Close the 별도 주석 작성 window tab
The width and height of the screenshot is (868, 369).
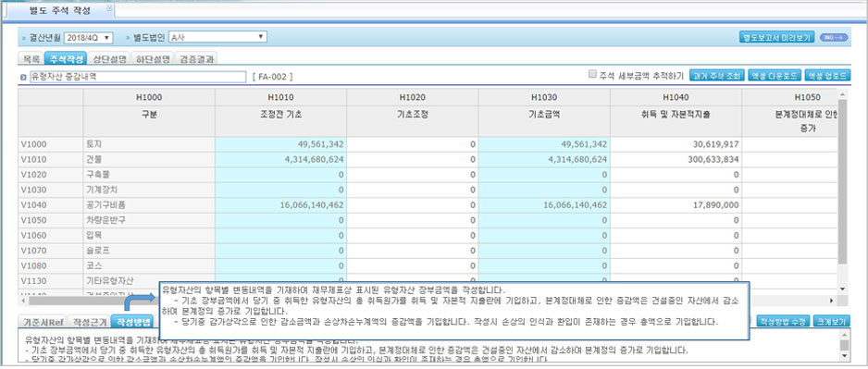[x=108, y=8]
